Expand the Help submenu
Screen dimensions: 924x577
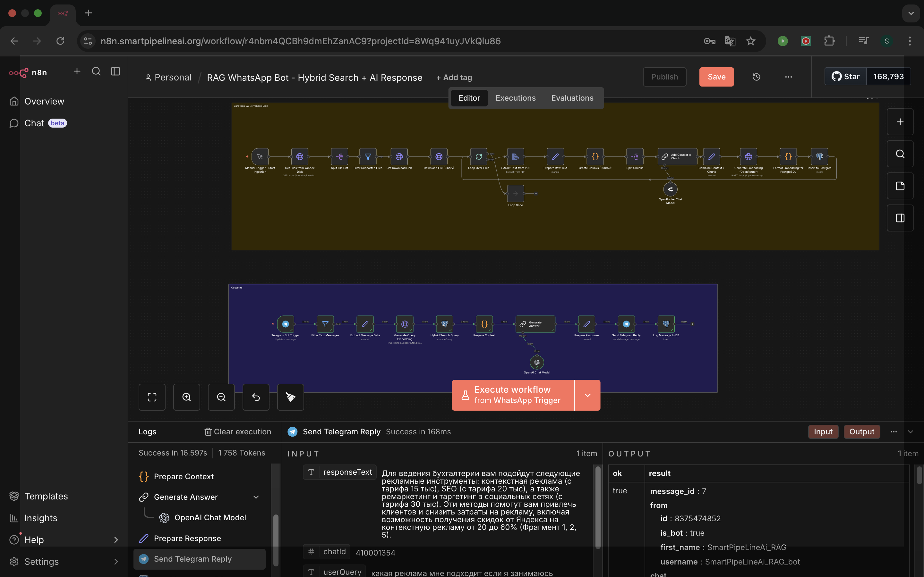pyautogui.click(x=116, y=539)
